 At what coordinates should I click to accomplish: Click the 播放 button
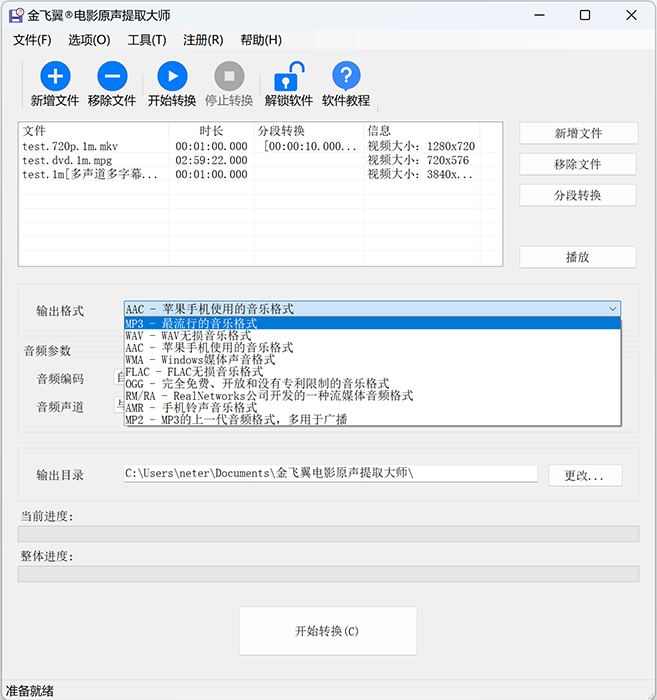coord(577,257)
